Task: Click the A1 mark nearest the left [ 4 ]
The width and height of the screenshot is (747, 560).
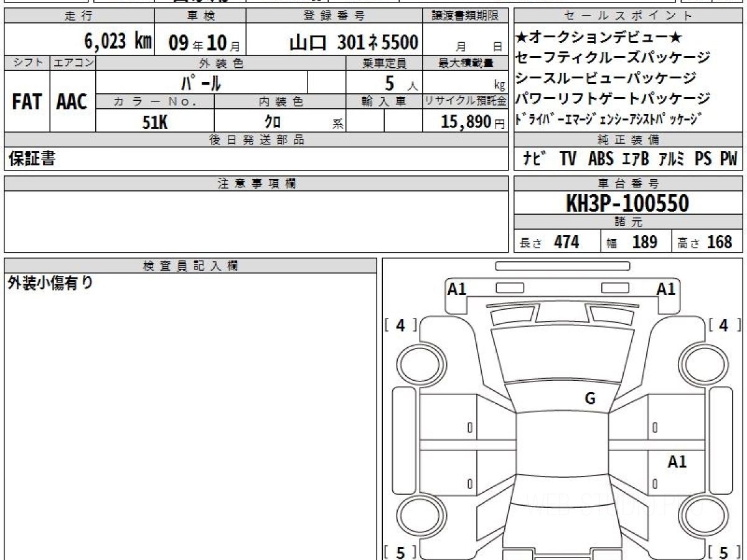Action: pyautogui.click(x=457, y=289)
